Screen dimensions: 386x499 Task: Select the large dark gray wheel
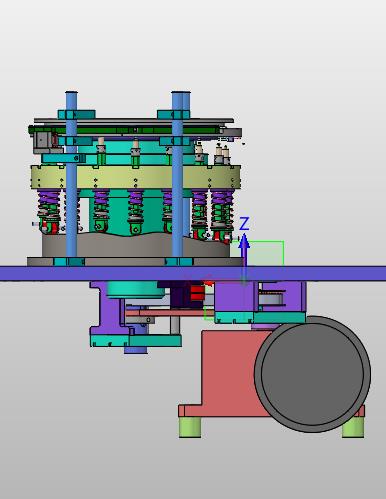pyautogui.click(x=312, y=374)
